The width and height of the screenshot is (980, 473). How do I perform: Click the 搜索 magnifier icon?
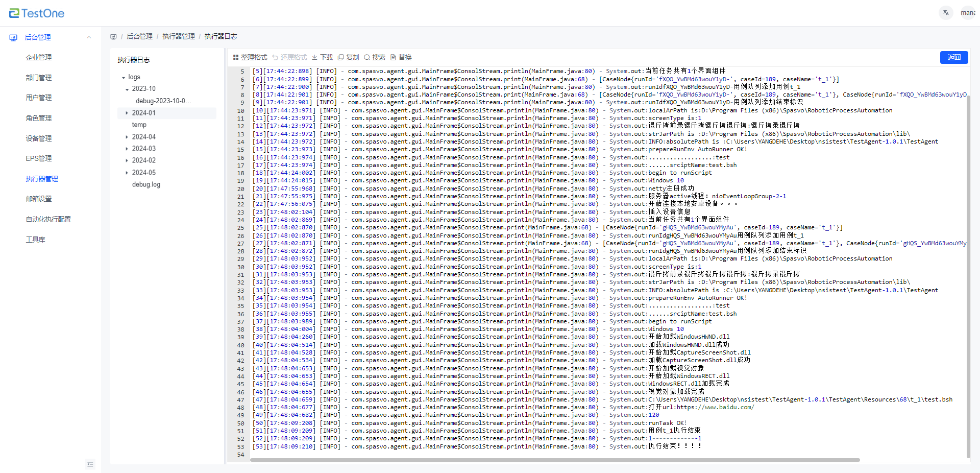click(x=367, y=57)
